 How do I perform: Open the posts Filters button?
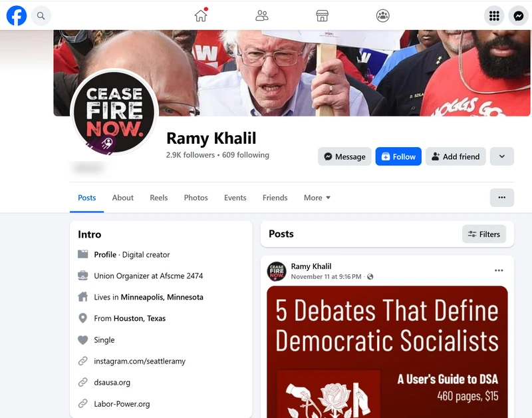coord(484,234)
